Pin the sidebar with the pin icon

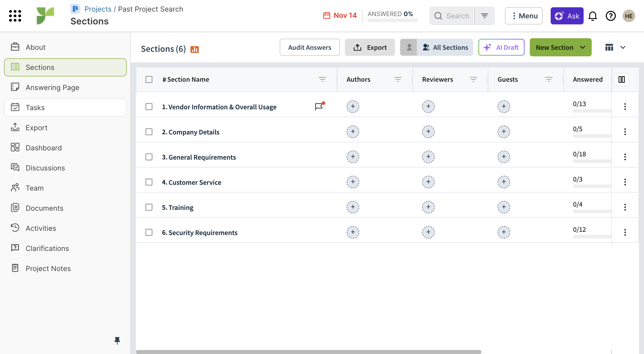117,341
